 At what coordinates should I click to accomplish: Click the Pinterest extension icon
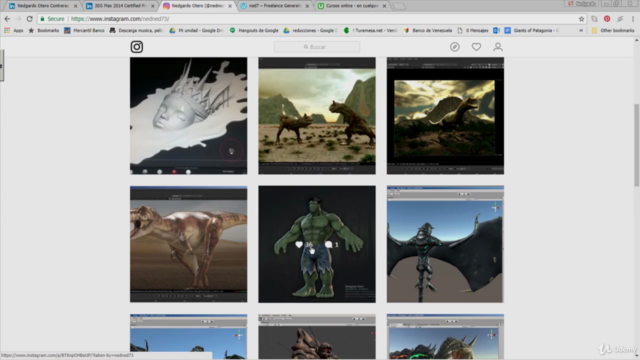pyautogui.click(x=607, y=19)
